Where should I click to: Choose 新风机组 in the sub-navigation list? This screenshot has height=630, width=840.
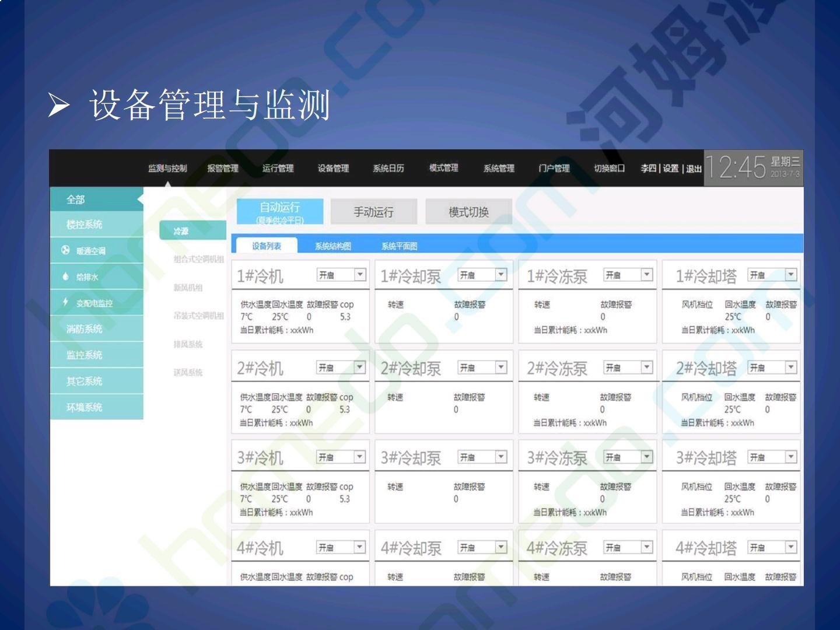188,288
